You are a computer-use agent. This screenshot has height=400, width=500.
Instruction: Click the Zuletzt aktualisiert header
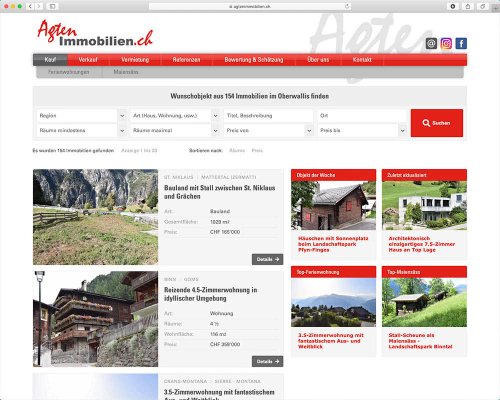pyautogui.click(x=424, y=175)
